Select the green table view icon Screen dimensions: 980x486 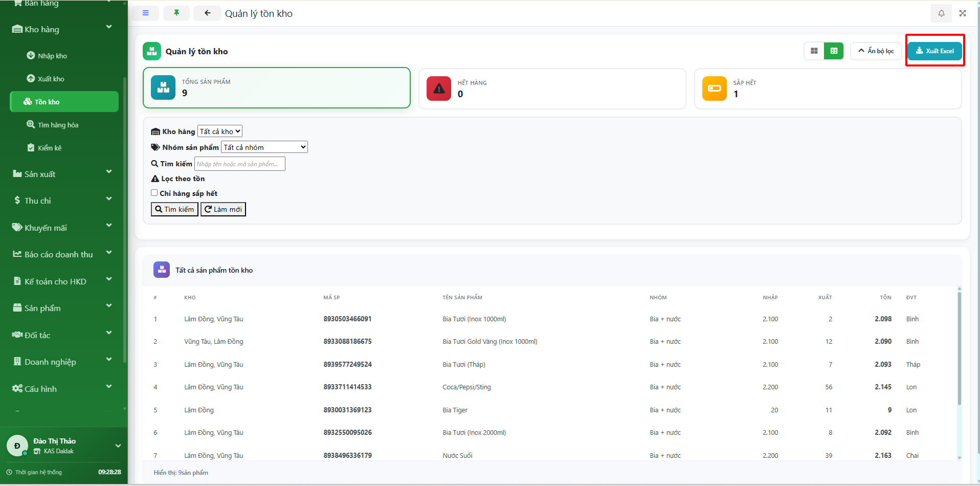pyautogui.click(x=834, y=51)
